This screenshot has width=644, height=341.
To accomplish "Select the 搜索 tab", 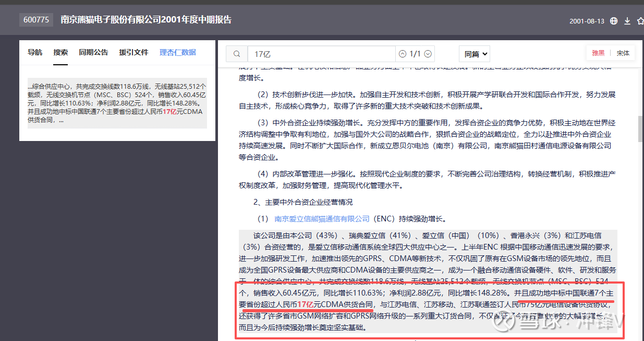I will tap(60, 52).
